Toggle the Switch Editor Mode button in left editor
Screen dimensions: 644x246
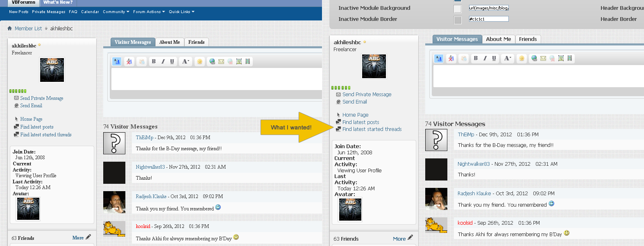point(117,61)
